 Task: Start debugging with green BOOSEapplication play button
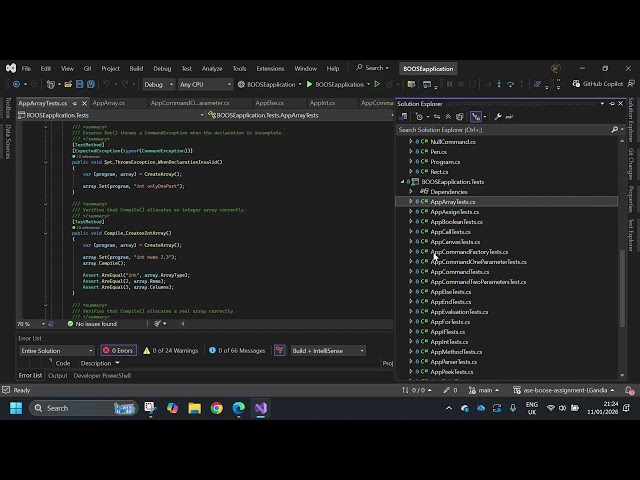338,84
